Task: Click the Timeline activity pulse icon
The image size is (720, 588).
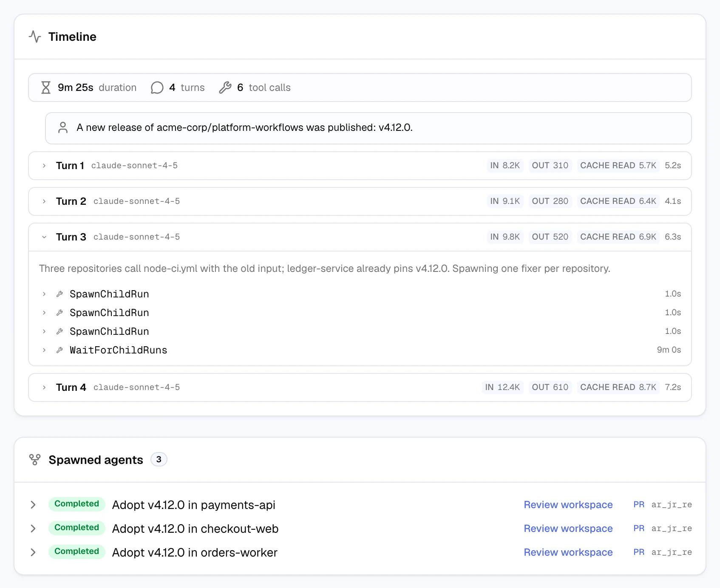Action: [35, 37]
